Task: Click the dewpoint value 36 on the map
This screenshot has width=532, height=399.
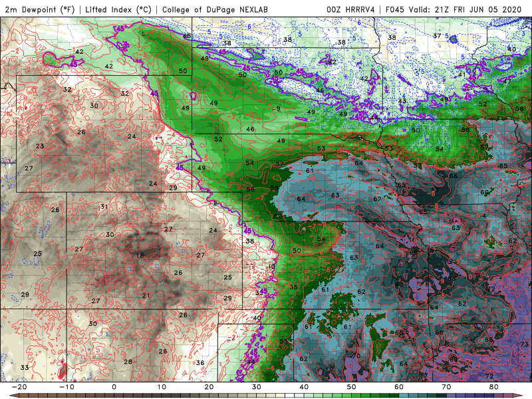Action: click(x=200, y=362)
